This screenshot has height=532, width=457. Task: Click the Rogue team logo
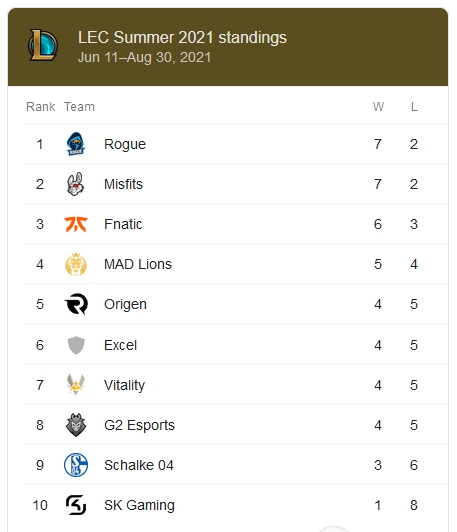pos(76,144)
